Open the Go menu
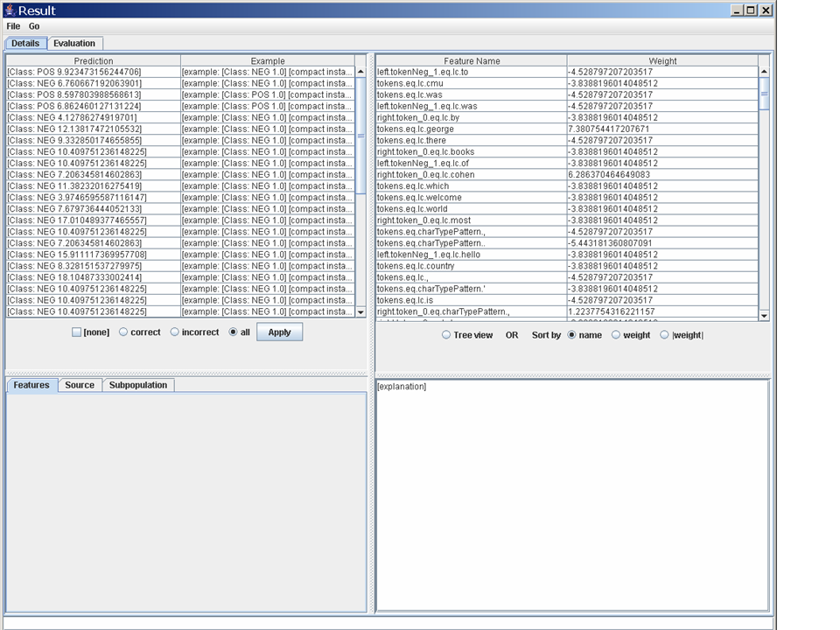 (34, 26)
